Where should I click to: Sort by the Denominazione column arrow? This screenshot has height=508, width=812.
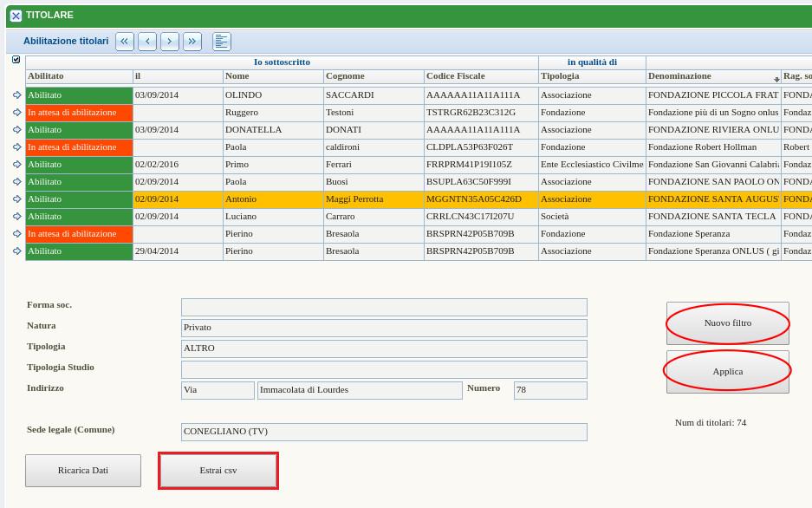click(x=776, y=79)
